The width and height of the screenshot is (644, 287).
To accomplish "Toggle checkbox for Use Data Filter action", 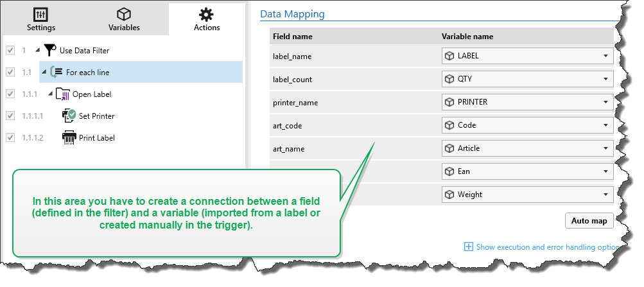I will (x=10, y=50).
